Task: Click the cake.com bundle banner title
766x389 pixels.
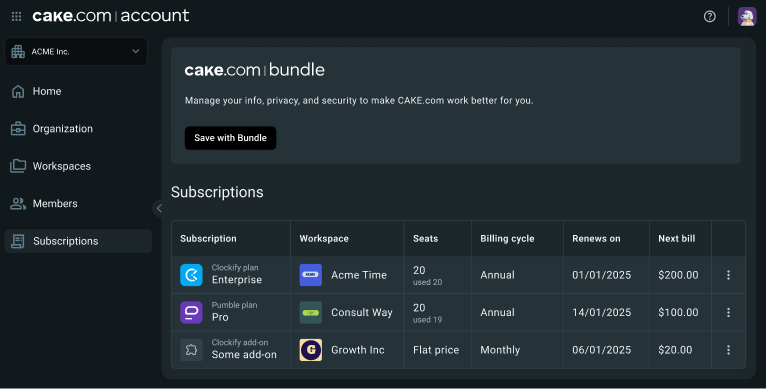Action: 255,70
